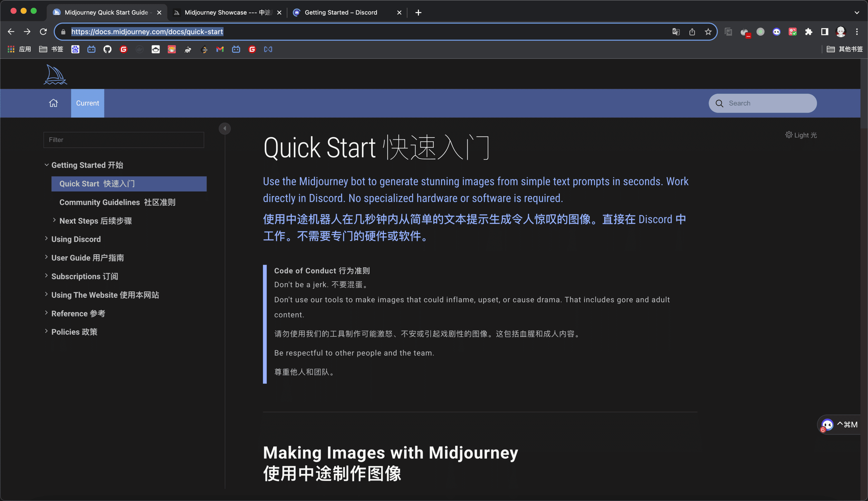This screenshot has height=501, width=868.
Task: Open the Community Guidelines page link
Action: click(x=117, y=202)
